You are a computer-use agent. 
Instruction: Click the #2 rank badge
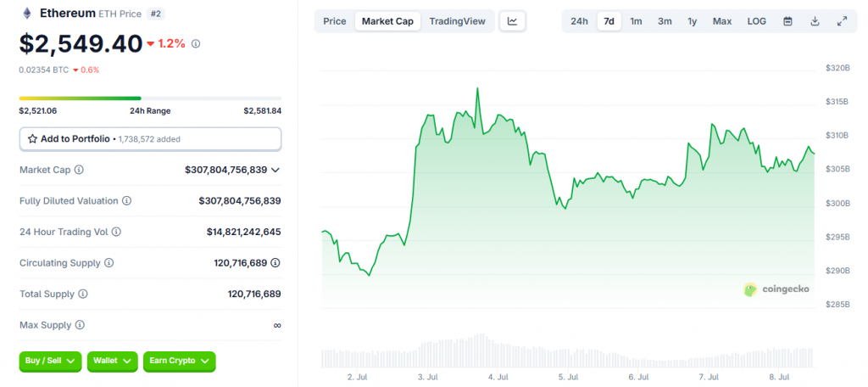(x=156, y=14)
